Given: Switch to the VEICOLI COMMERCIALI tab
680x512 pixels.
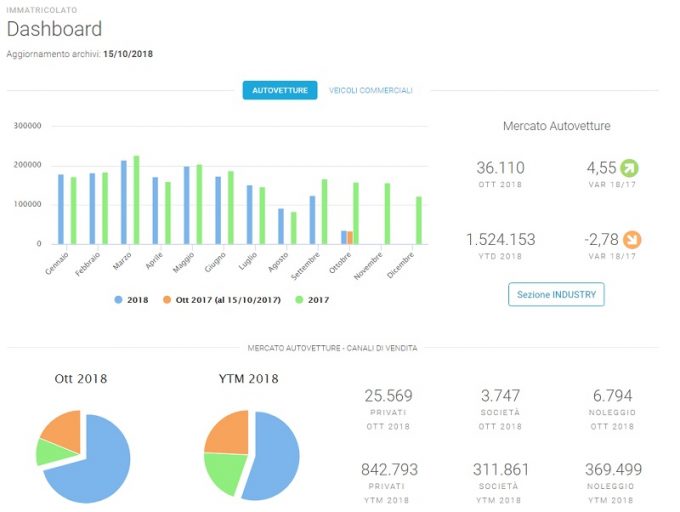Looking at the screenshot, I should pos(370,90).
